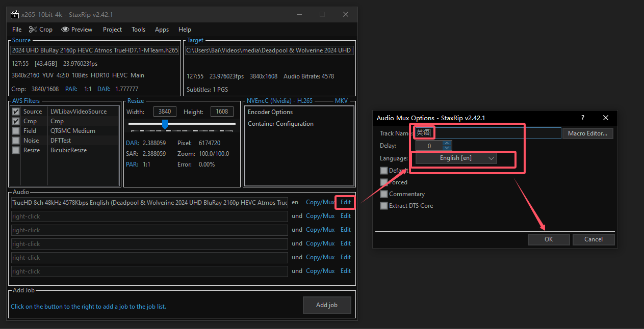Screen dimensions: 644x329
Task: Click the Add job button
Action: (327, 305)
